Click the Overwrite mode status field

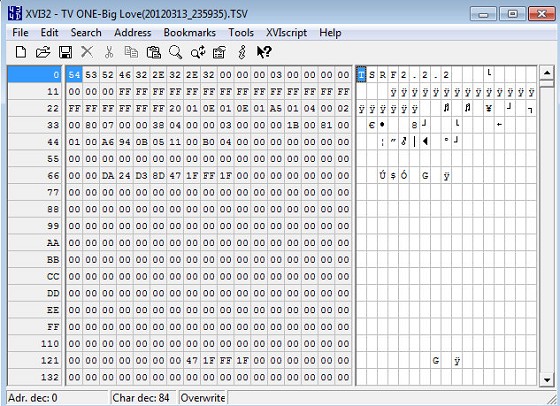point(202,398)
